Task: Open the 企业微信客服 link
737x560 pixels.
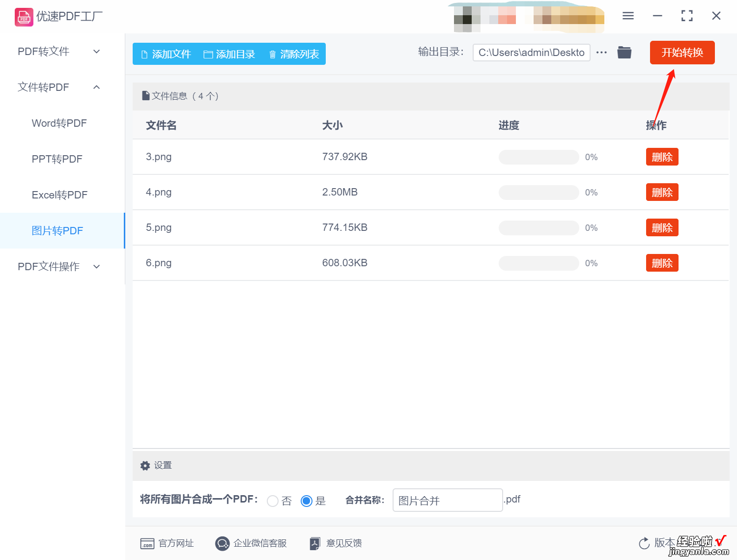Action: pos(260,543)
